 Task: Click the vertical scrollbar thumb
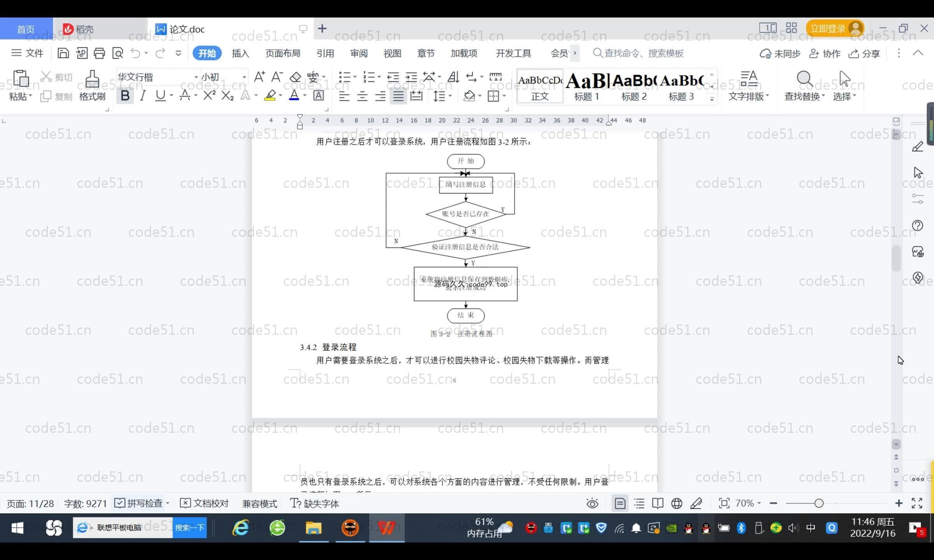pos(896,258)
